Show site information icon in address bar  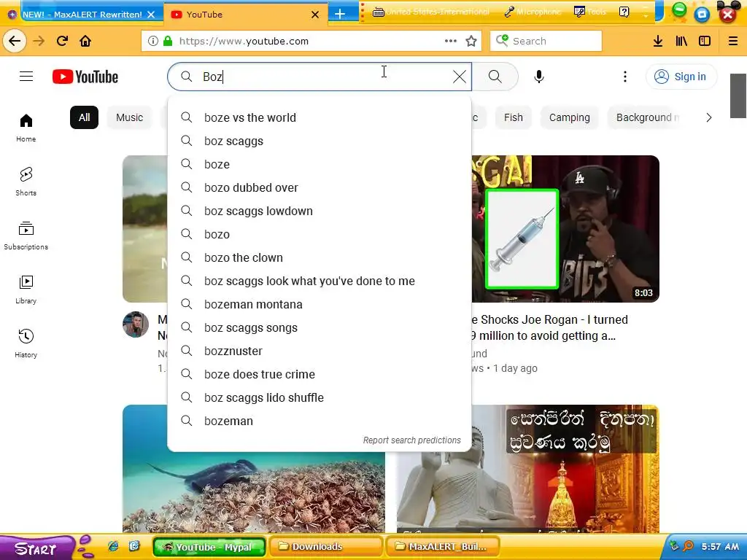(x=152, y=41)
